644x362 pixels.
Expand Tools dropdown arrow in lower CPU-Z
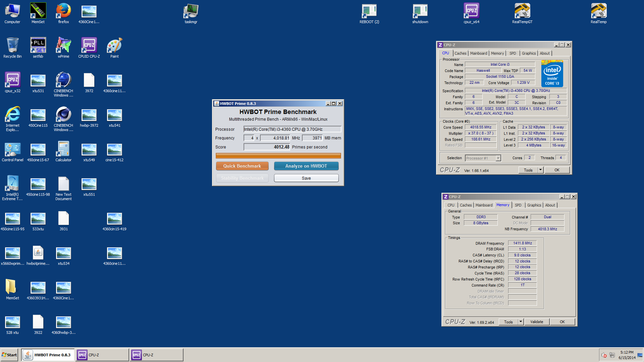(x=521, y=322)
